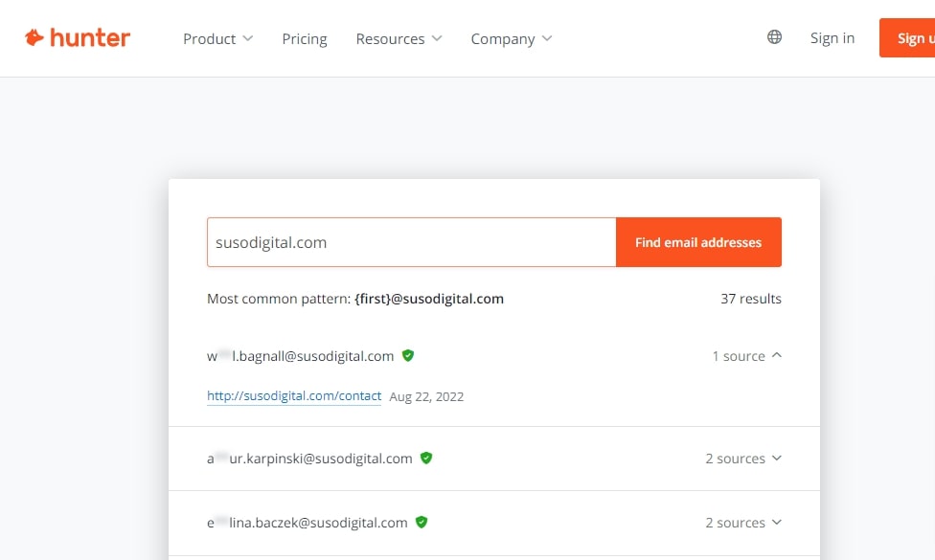Click Find email addresses button

pos(698,242)
